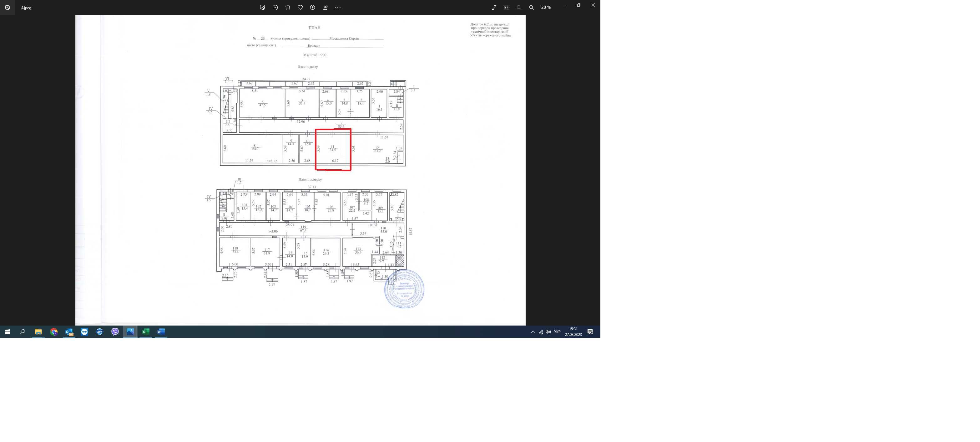
Task: Click room 113 label 36.5 on first floor
Action: (x=358, y=252)
